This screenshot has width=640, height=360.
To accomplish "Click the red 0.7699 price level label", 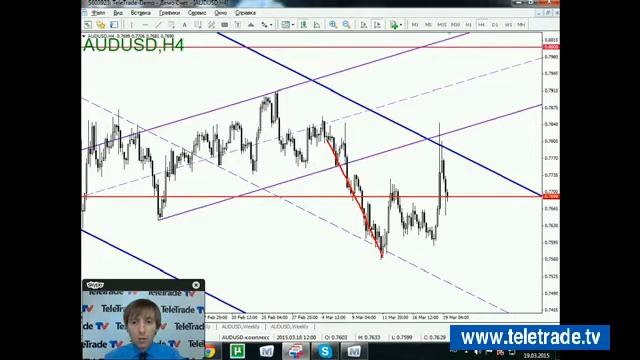I will point(551,197).
